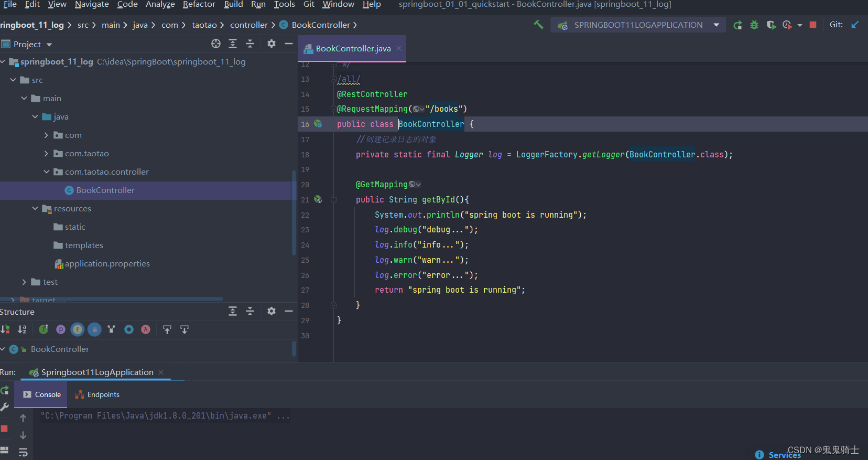Expand all in the Structure panel
The image size is (868, 460).
coord(233,311)
